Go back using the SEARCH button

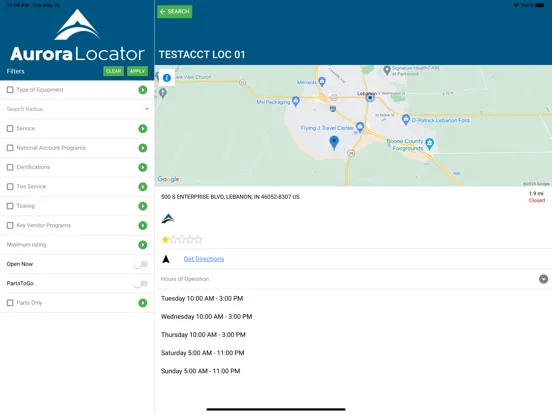(175, 12)
